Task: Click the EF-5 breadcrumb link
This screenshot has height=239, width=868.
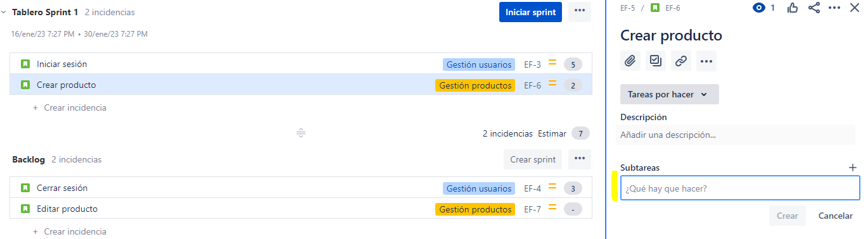Action: click(x=628, y=8)
